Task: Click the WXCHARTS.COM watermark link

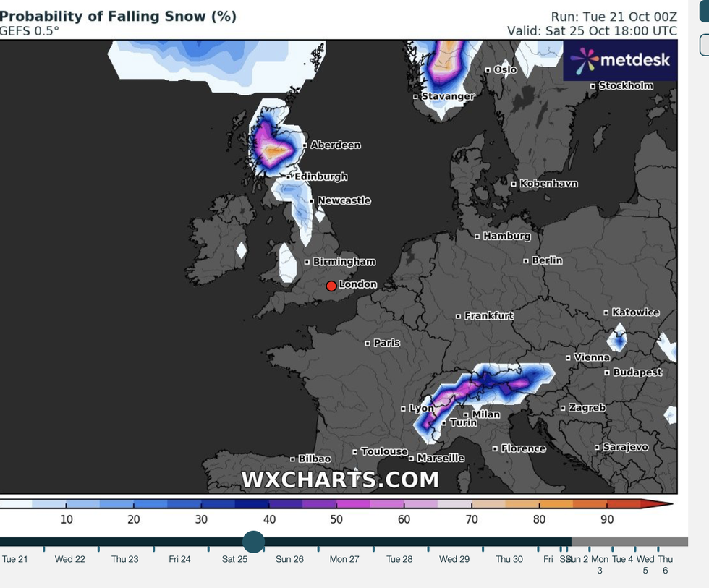Action: click(x=340, y=480)
